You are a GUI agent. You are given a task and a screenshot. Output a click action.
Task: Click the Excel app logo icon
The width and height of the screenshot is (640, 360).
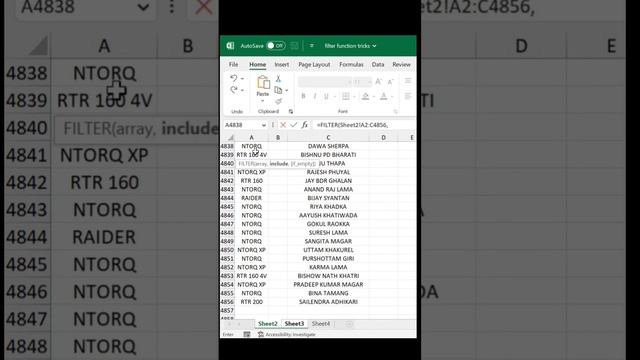click(230, 46)
